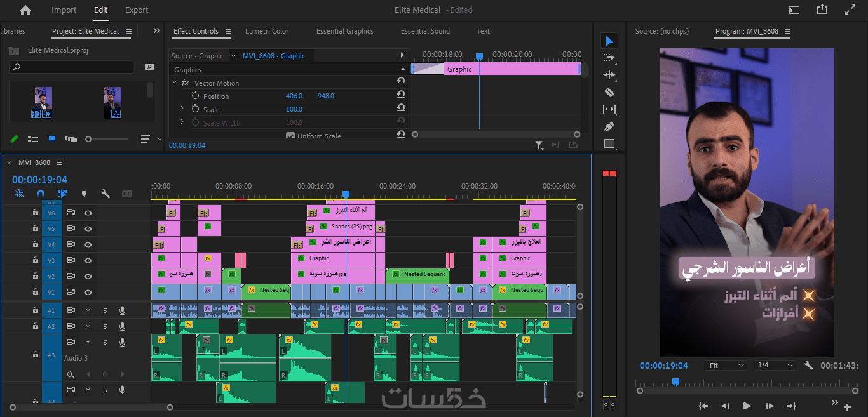Open the Program monitor button editor plus

click(848, 407)
